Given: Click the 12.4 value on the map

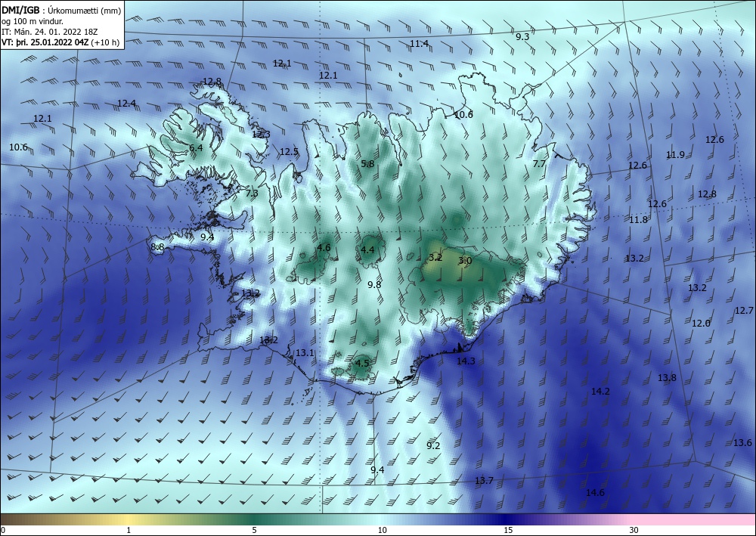Looking at the screenshot, I should point(126,103).
